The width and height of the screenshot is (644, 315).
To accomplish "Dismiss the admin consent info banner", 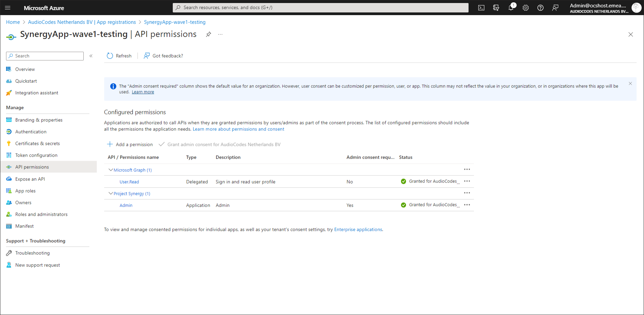I will pos(630,83).
